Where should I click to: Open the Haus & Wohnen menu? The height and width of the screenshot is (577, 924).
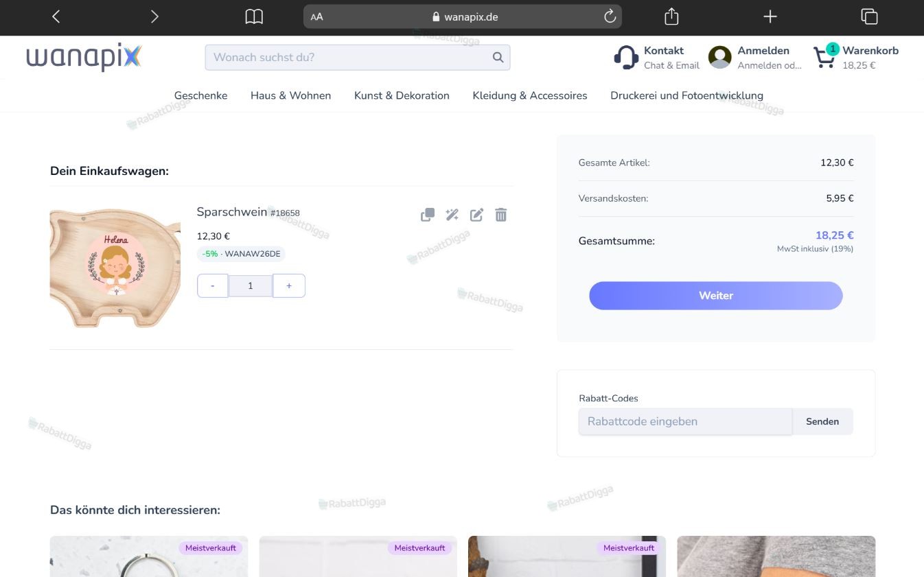290,95
